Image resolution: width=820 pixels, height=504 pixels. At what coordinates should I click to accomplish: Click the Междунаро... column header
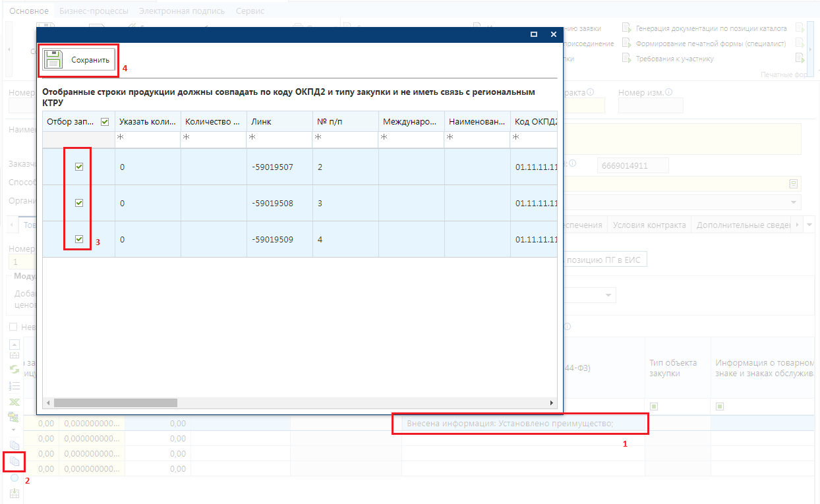click(x=411, y=122)
